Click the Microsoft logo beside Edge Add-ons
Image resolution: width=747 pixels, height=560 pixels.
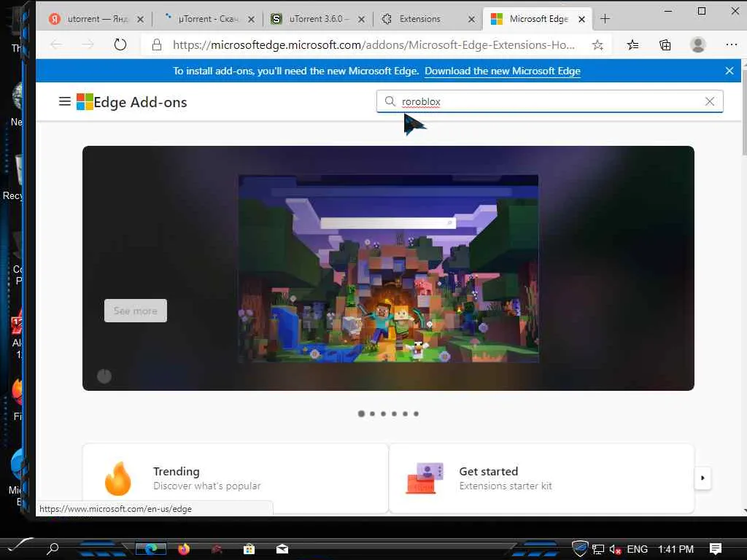point(85,101)
